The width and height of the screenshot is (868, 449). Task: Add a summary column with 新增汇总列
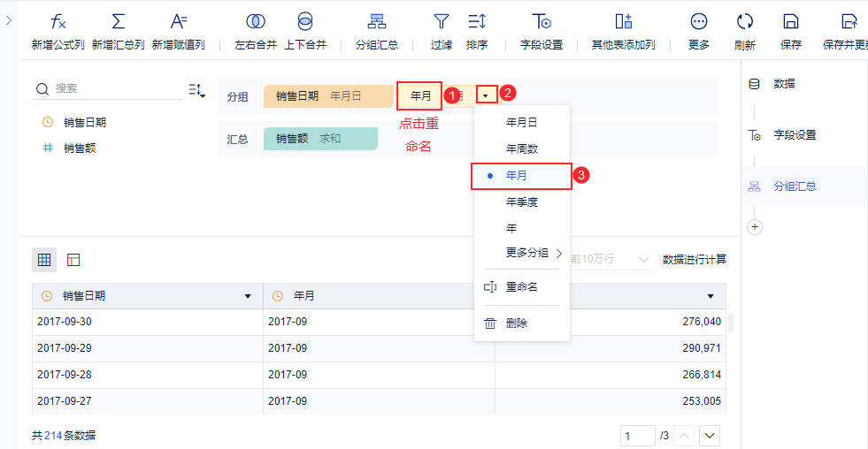118,23
